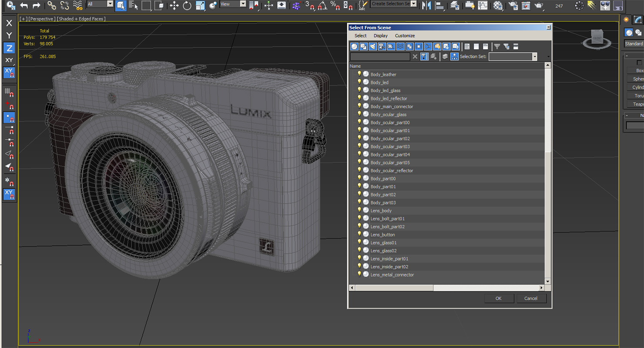Click the Render Production teapot icon
Image resolution: width=644 pixels, height=348 pixels.
tap(539, 5)
